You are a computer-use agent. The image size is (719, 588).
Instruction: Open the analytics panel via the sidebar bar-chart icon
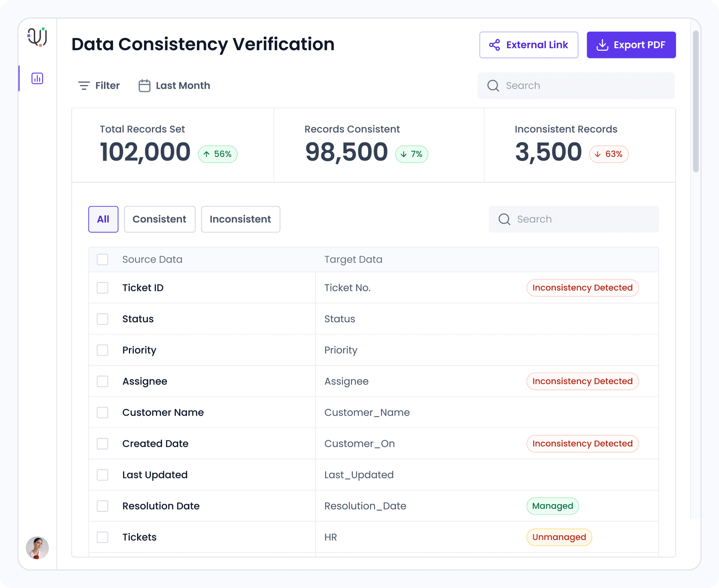(x=37, y=79)
